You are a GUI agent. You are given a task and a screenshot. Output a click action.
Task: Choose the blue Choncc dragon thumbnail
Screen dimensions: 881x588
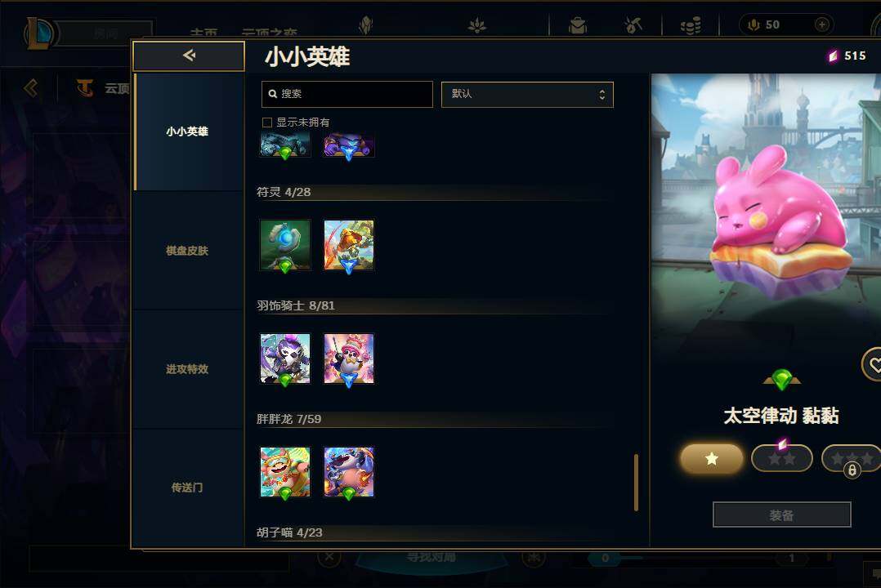(349, 472)
